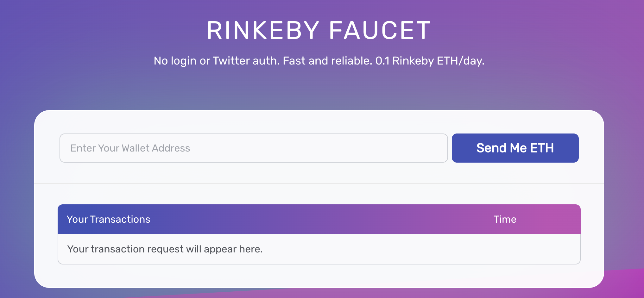Click 'Send' on the blue button

pos(491,148)
